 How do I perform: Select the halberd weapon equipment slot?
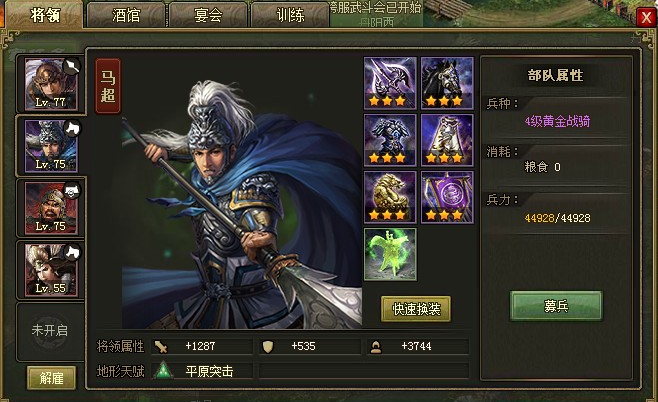[x=390, y=83]
